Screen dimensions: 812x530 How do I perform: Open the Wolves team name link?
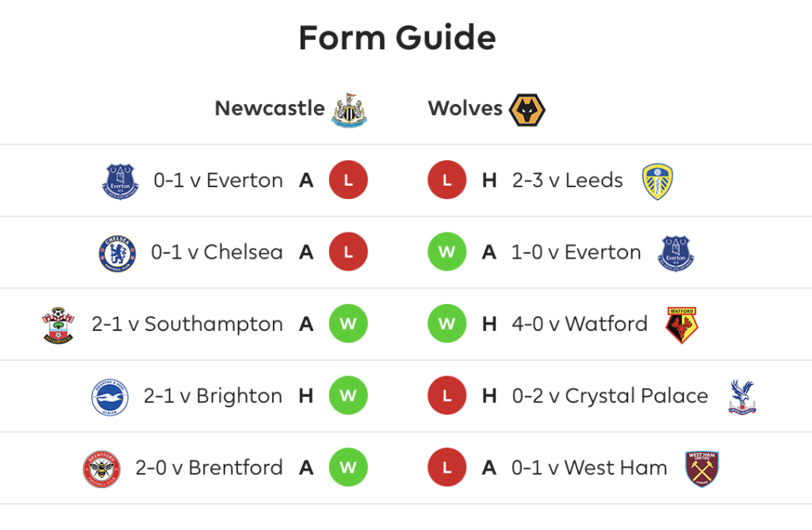tap(465, 108)
